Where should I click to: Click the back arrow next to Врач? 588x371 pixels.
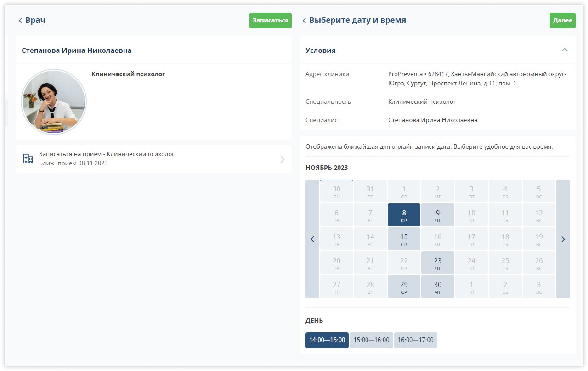click(20, 21)
